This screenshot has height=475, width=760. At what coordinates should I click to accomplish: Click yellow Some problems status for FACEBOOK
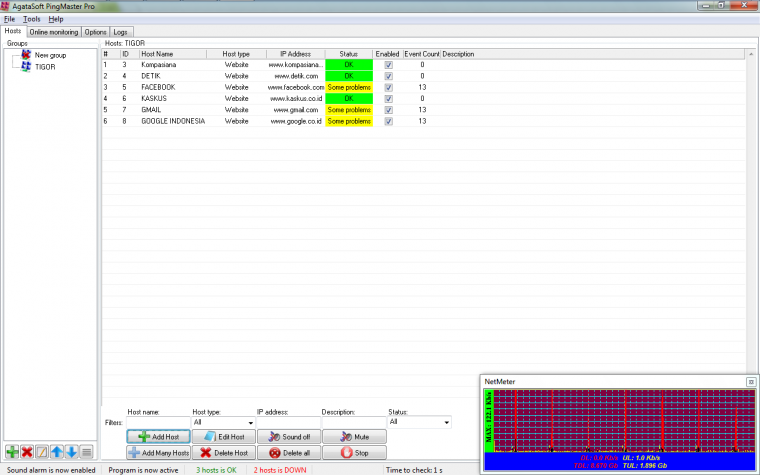[x=349, y=87]
